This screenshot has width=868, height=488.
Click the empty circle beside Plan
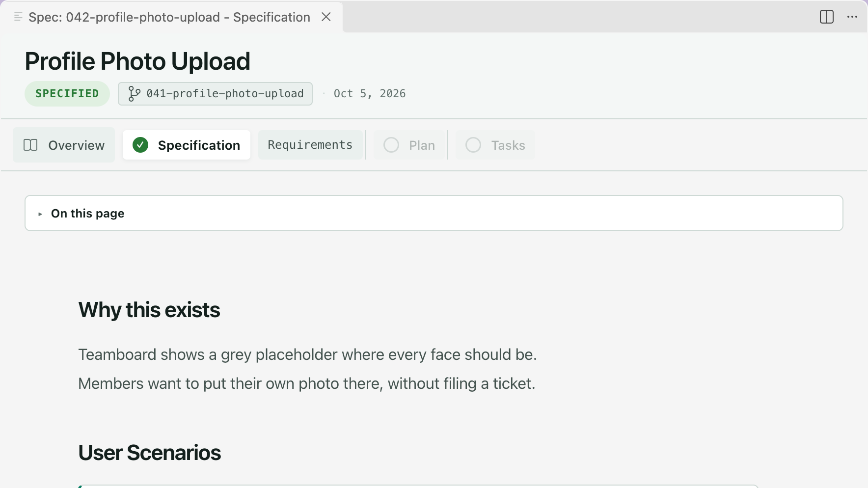tap(391, 145)
